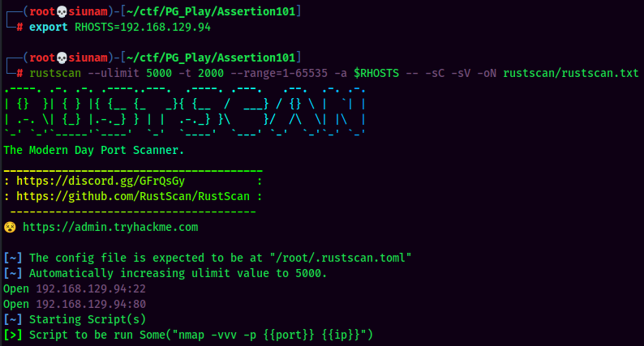Click the [~] marker before Automatically increasing ulimit
The height and width of the screenshot is (346, 644).
[13, 273]
